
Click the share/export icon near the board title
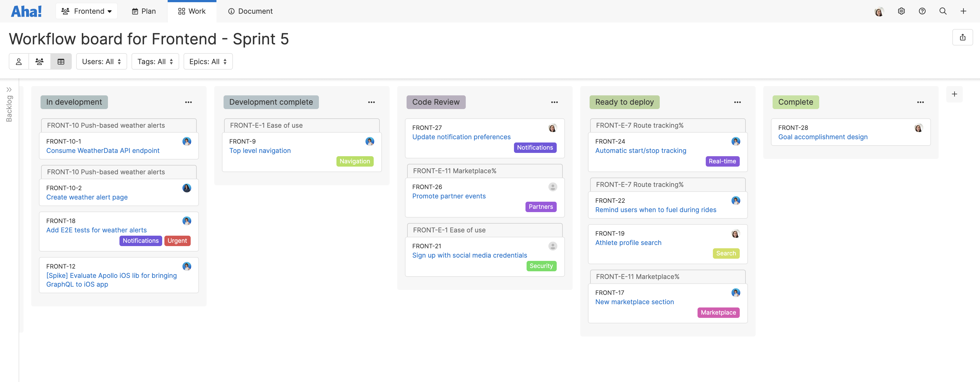(962, 37)
